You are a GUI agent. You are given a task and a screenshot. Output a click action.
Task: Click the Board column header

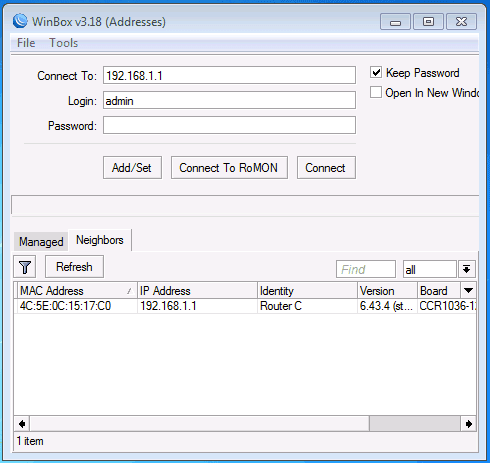click(439, 290)
